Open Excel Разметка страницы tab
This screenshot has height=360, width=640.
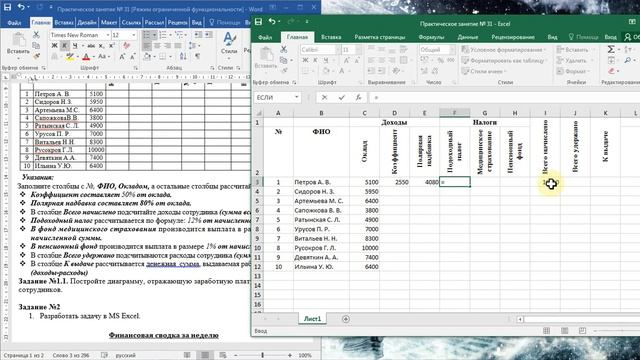(380, 37)
